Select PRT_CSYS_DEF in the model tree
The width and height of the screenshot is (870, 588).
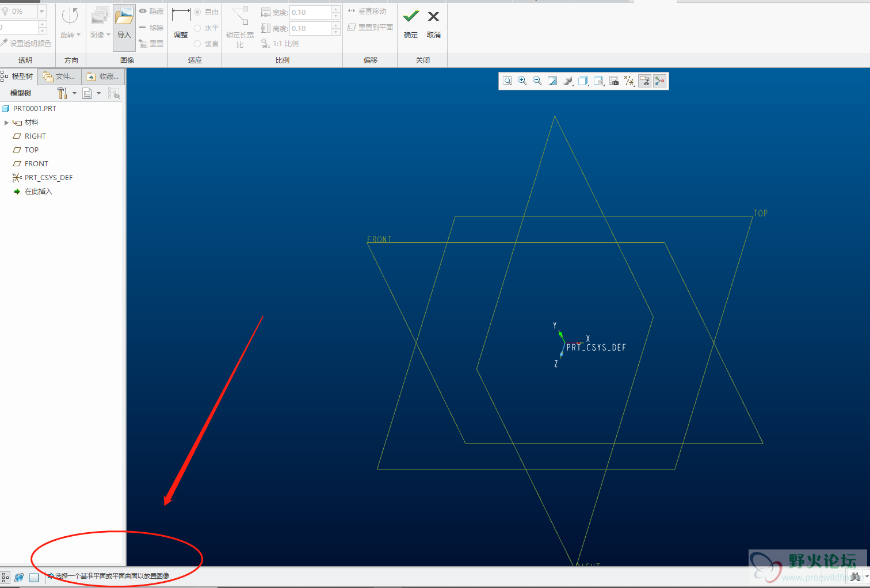tap(48, 178)
